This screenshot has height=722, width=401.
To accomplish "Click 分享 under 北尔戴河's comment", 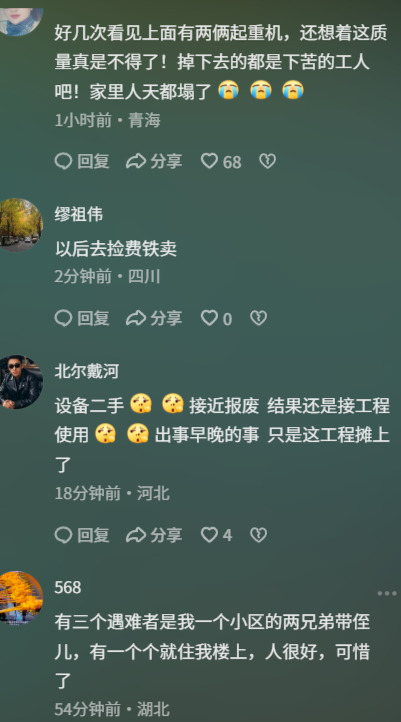I will [x=154, y=535].
